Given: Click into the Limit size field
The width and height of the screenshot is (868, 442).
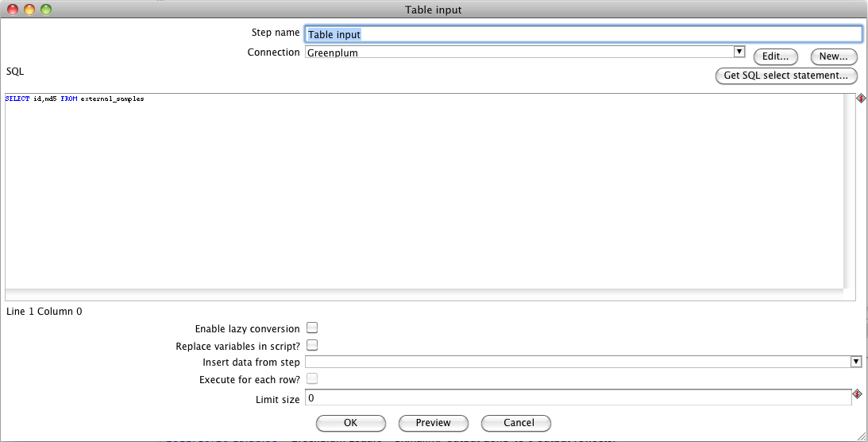Looking at the screenshot, I should tap(577, 397).
